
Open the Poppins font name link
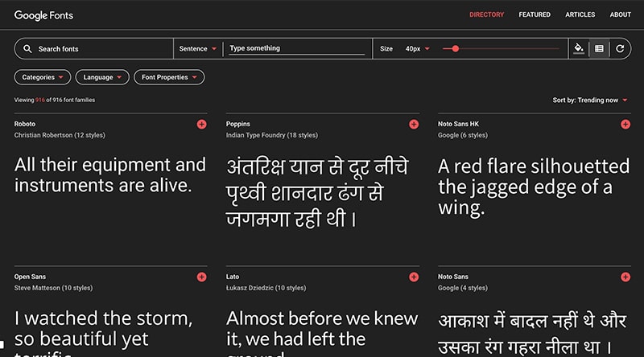click(x=237, y=124)
